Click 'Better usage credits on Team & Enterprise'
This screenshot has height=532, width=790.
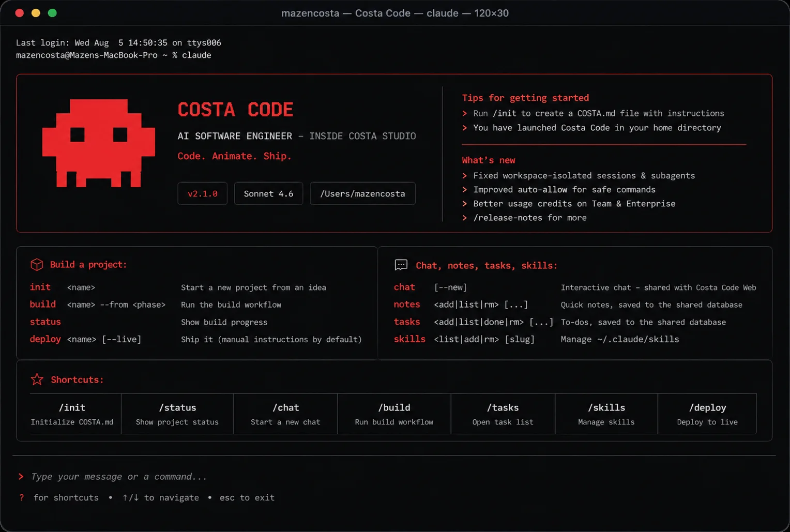tap(574, 204)
